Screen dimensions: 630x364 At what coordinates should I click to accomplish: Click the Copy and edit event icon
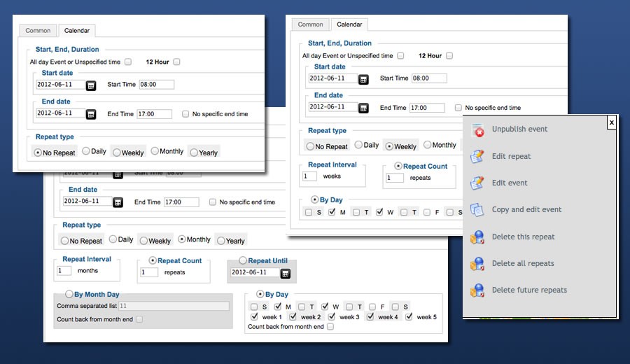click(x=478, y=210)
